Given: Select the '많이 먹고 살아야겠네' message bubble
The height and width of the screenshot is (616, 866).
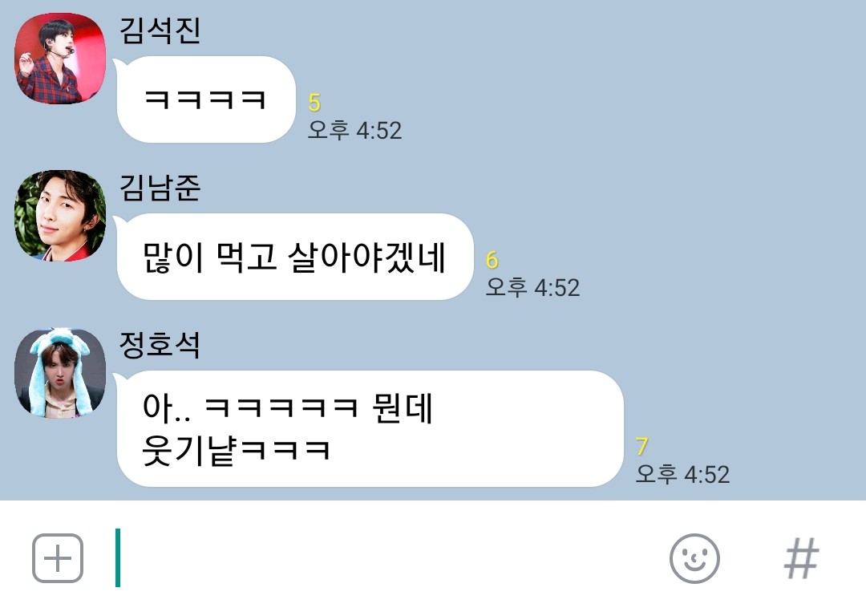Looking at the screenshot, I should coord(293,257).
